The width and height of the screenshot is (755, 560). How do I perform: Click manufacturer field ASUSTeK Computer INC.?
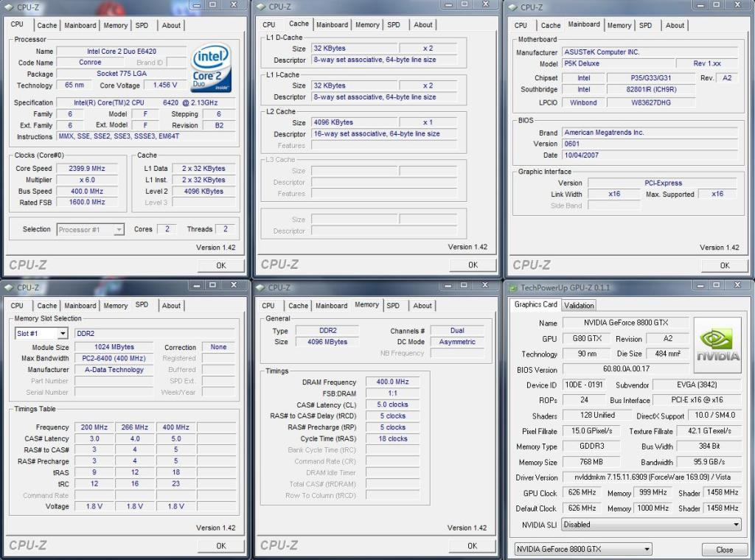click(650, 52)
